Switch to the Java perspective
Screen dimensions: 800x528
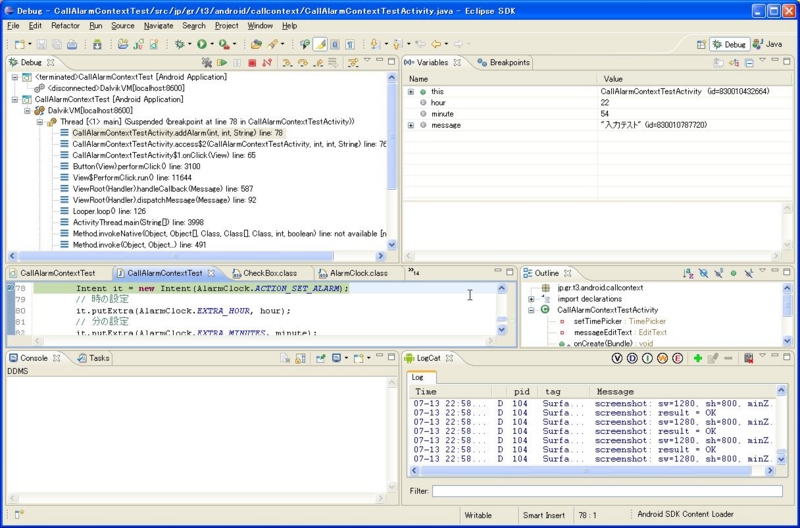point(768,44)
